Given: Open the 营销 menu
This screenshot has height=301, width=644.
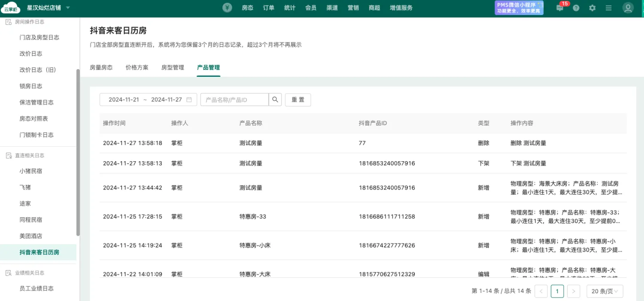Looking at the screenshot, I should tap(353, 8).
